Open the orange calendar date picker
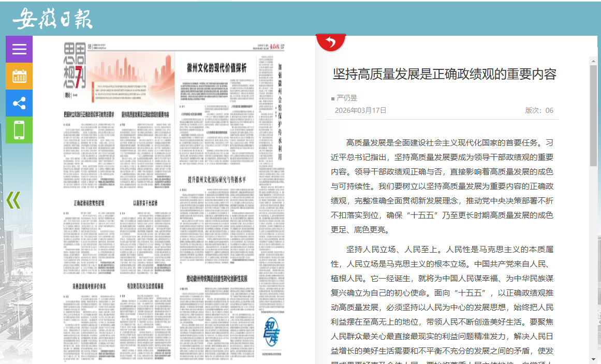 point(19,76)
